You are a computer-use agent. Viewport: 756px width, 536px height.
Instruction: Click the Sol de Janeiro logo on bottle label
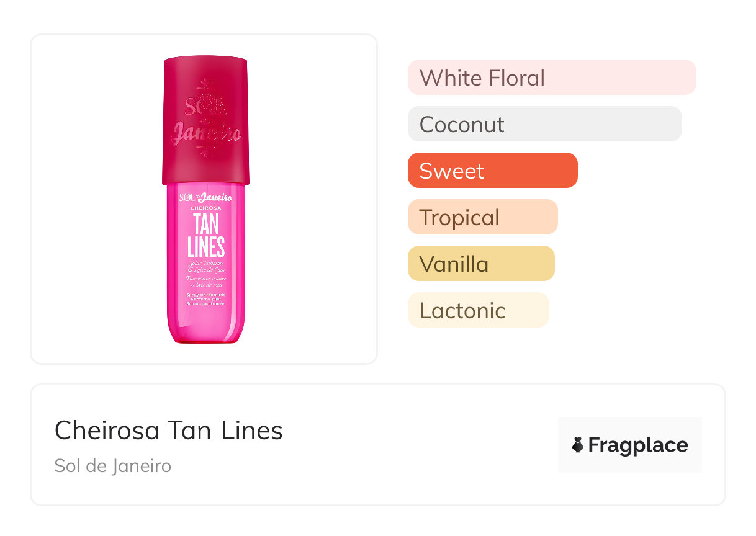click(205, 198)
